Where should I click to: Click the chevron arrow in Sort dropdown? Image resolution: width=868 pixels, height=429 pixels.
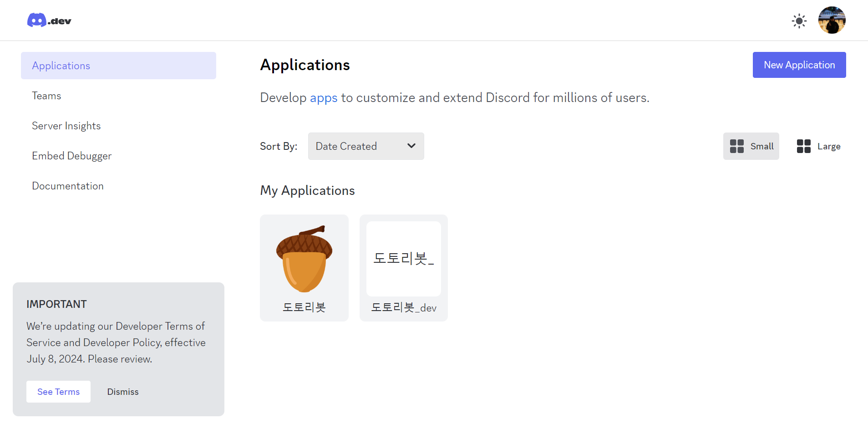pos(411,146)
